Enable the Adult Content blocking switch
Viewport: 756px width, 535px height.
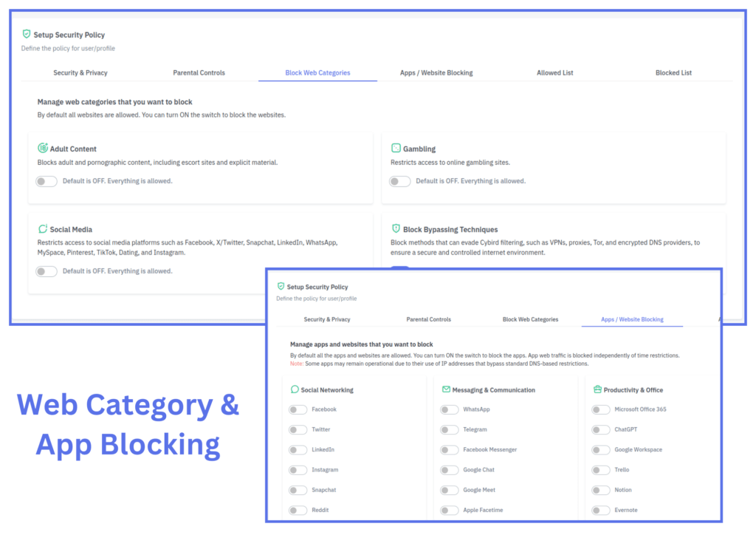47,181
